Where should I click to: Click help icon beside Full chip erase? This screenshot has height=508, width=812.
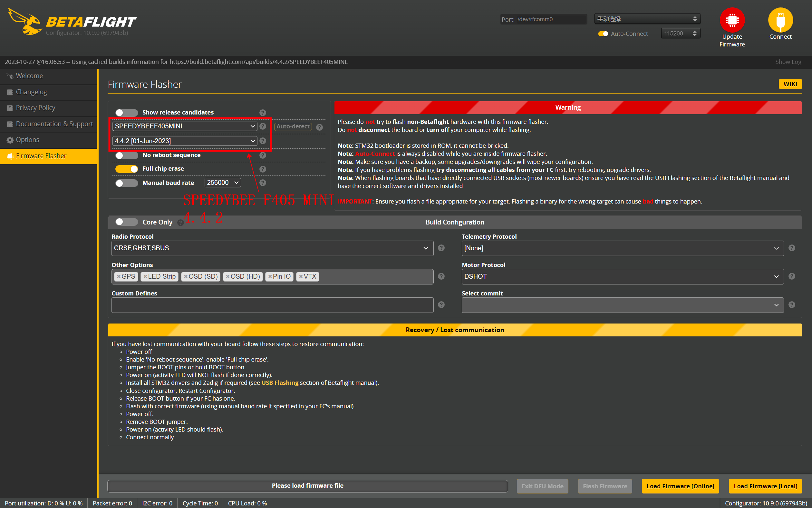click(x=263, y=169)
